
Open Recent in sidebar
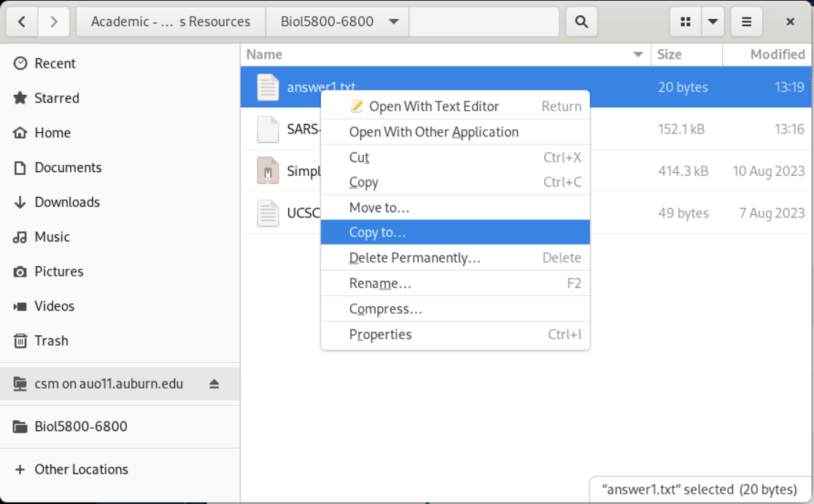pyautogui.click(x=120, y=63)
